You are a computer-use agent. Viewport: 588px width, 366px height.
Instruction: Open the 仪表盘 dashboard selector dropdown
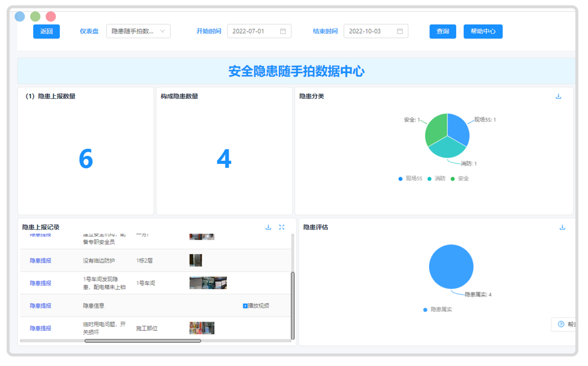click(x=138, y=31)
